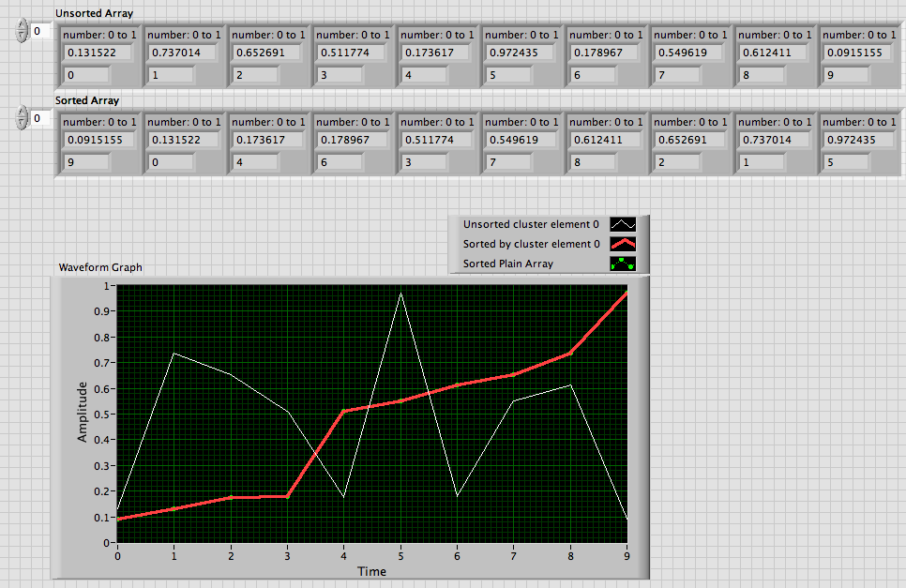Image resolution: width=906 pixels, height=588 pixels.
Task: Click the white peak at Time 5 on graph
Action: (400, 294)
